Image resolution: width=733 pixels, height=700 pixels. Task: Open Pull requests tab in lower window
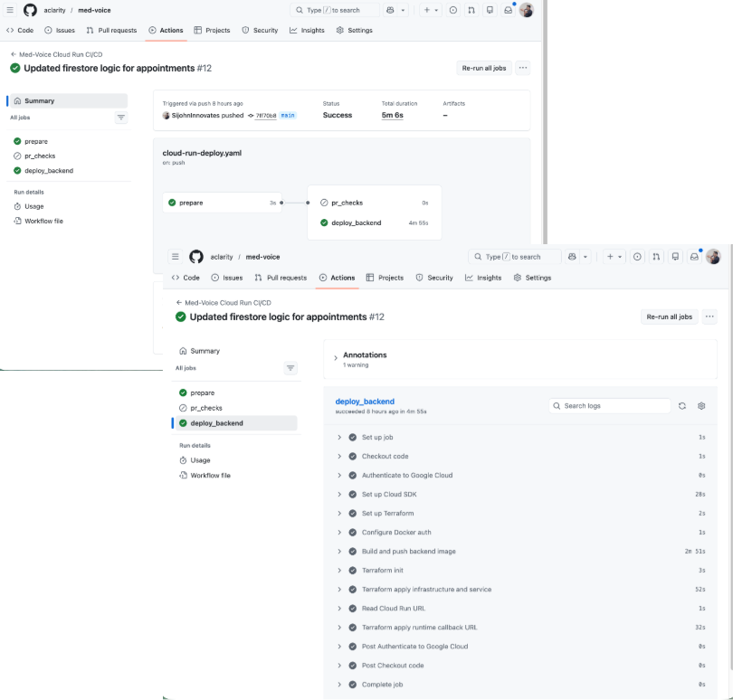281,278
